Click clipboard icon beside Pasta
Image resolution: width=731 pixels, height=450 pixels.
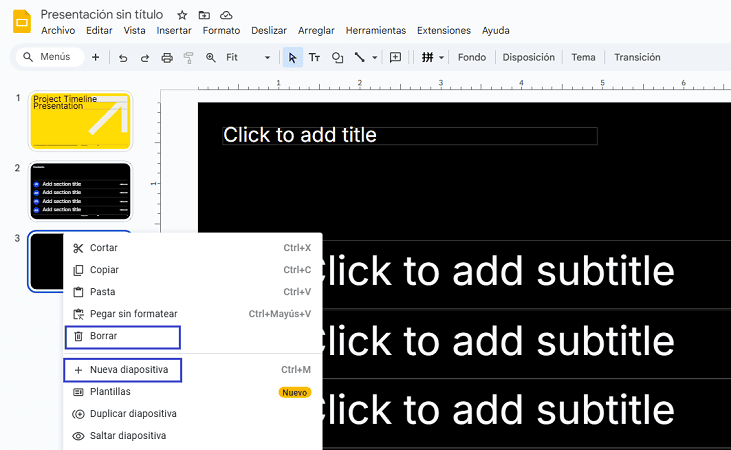78,292
